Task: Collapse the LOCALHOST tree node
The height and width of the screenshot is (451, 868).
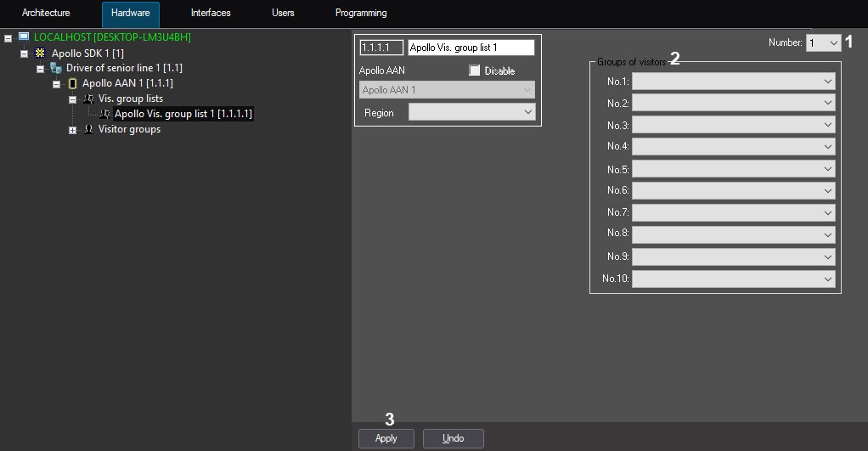Action: click(8, 38)
